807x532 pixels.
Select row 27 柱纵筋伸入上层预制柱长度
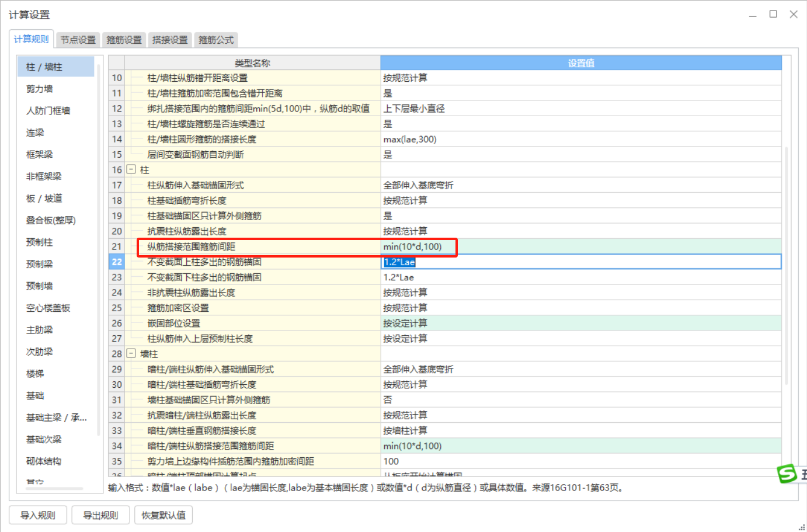[200, 339]
